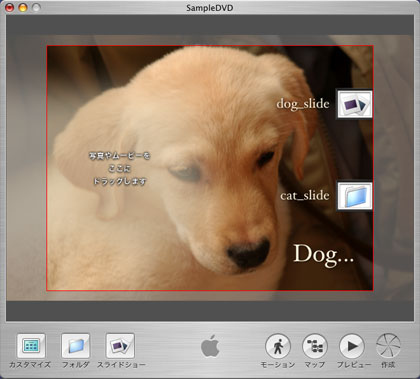
Task: Open the Map (マップ) view
Action: pyautogui.click(x=315, y=347)
